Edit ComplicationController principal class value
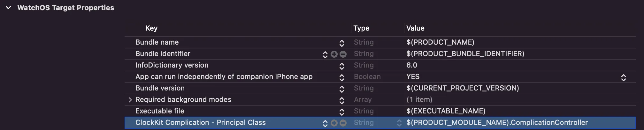This screenshot has width=644, height=130. pyautogui.click(x=497, y=123)
